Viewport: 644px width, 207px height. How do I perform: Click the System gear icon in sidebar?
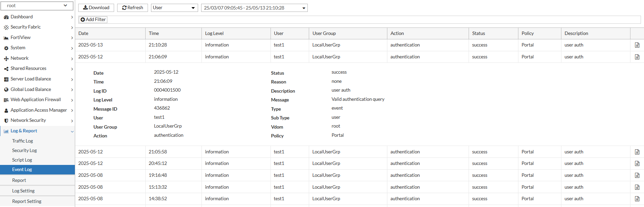6,48
